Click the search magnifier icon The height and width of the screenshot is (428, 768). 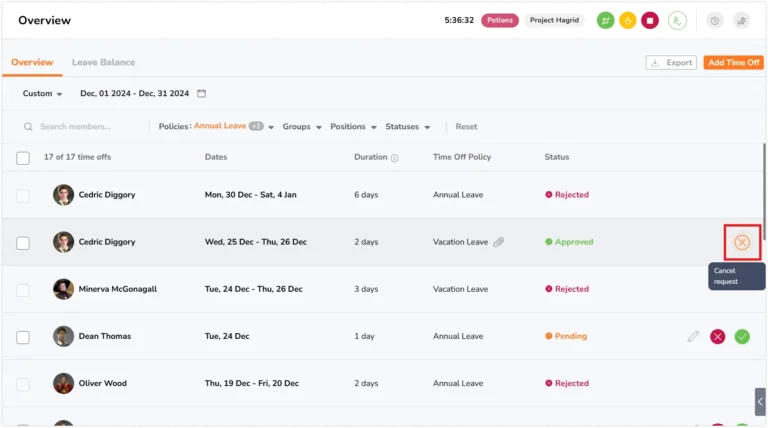tap(28, 127)
